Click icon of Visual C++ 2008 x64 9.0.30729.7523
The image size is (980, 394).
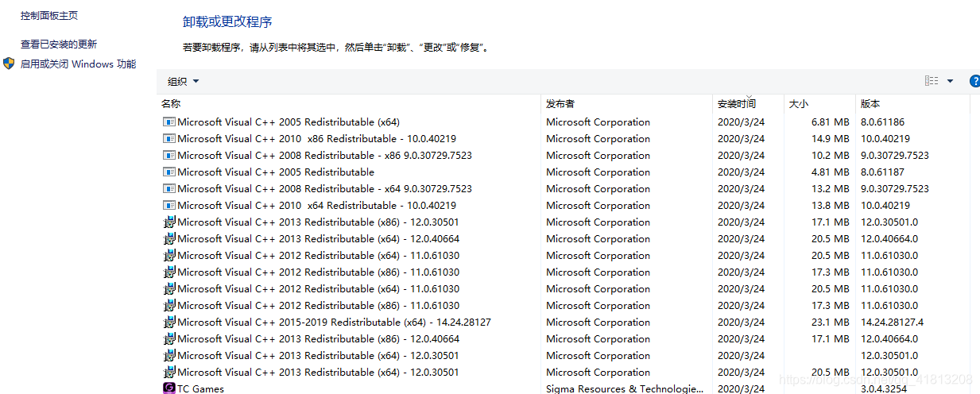[169, 189]
